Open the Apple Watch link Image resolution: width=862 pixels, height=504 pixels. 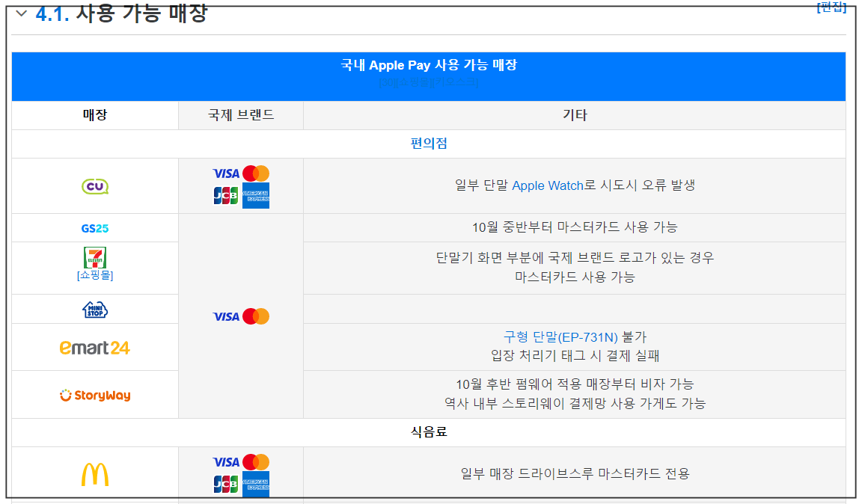click(x=548, y=185)
